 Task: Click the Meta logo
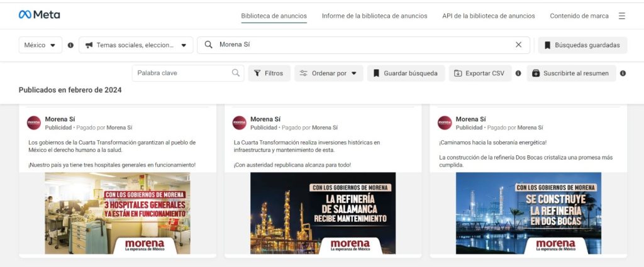(x=40, y=15)
